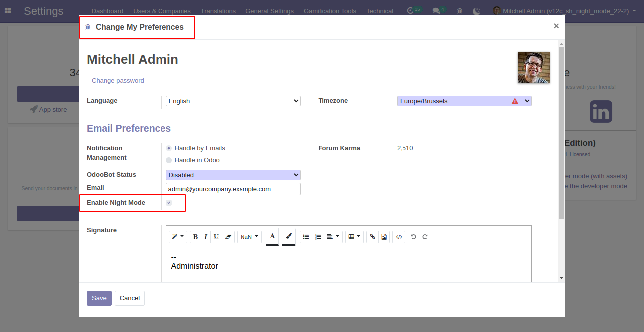Open the Mitchell Admin user menu
Image resolution: width=644 pixels, height=332 pixels.
coord(564,11)
